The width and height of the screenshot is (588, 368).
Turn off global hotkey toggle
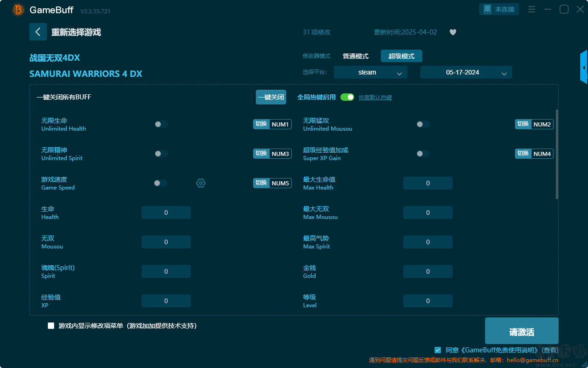pos(347,97)
